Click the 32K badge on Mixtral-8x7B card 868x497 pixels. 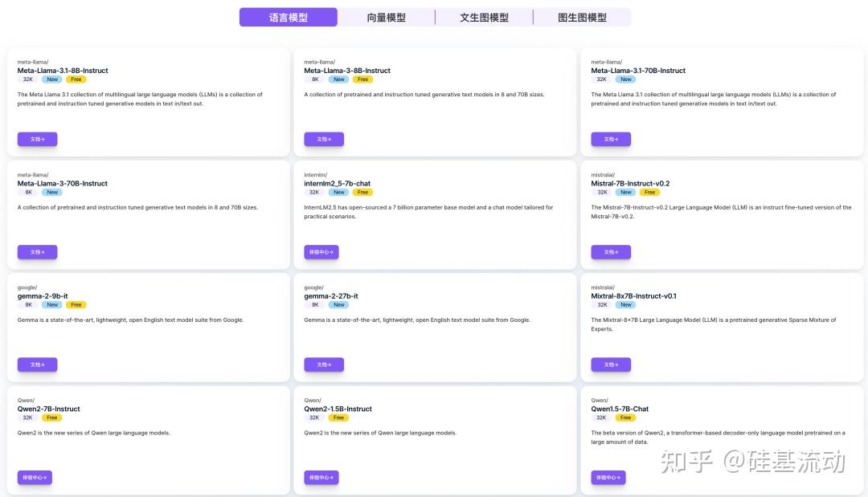pos(601,304)
